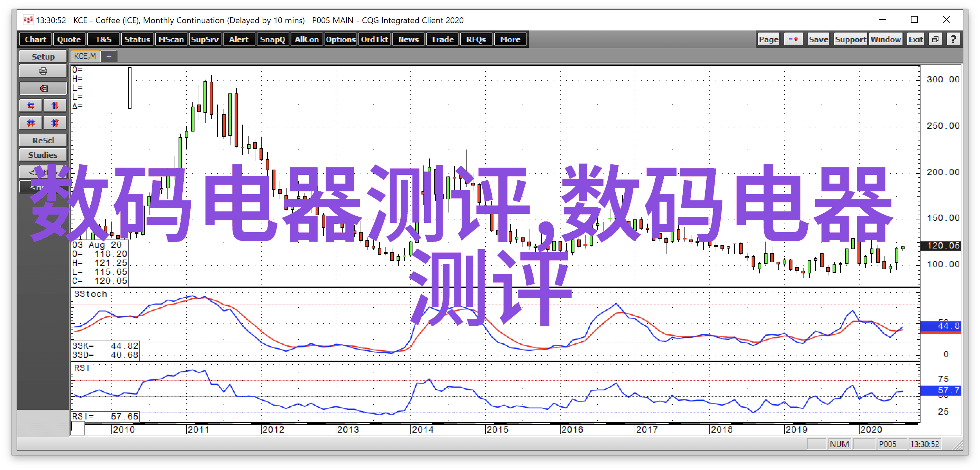Open the Studies button
Viewport: 980px width, 470px height.
(43, 155)
